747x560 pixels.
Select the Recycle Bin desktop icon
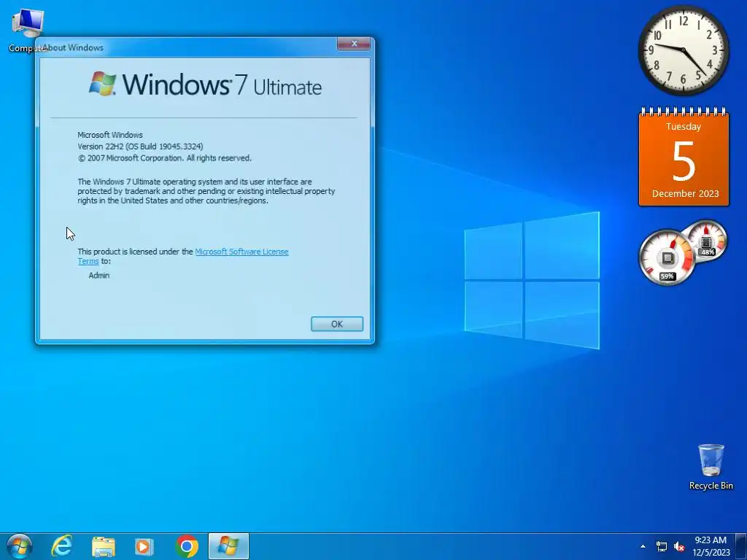711,467
